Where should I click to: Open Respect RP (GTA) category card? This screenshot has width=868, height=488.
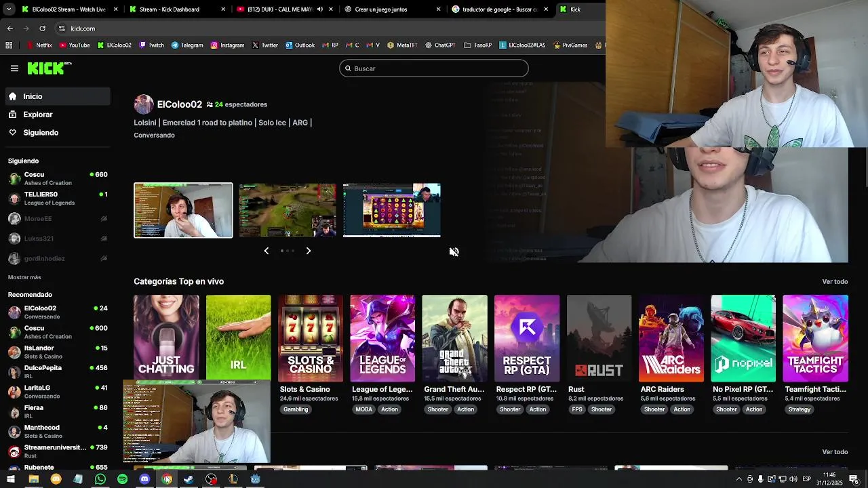coord(527,338)
